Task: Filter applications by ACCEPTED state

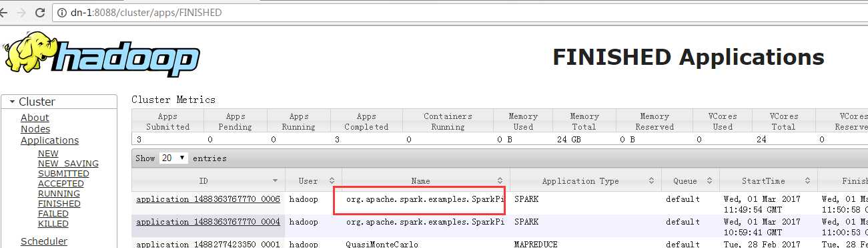Action: [61, 184]
